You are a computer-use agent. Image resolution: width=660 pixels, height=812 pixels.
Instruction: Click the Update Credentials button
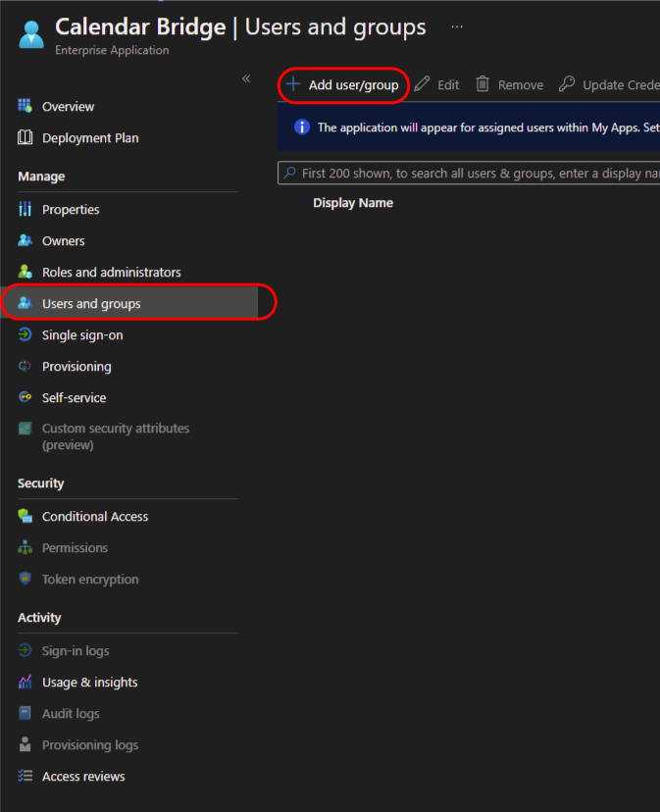tap(609, 85)
